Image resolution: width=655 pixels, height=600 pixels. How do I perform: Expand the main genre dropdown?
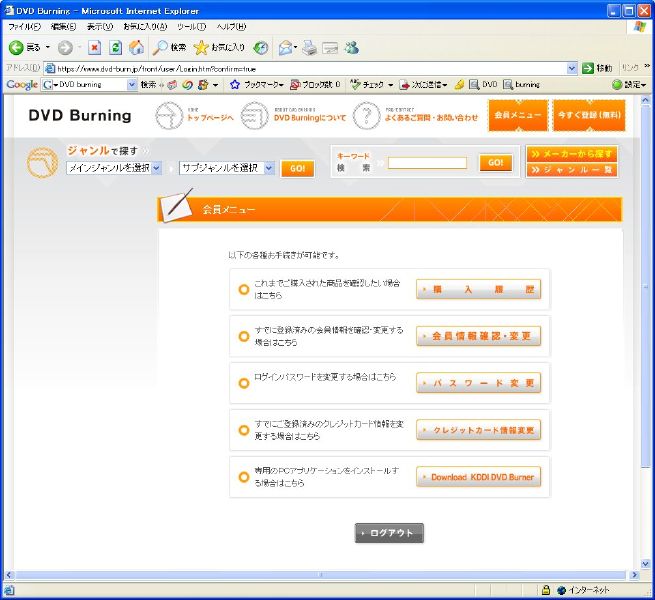pos(113,168)
